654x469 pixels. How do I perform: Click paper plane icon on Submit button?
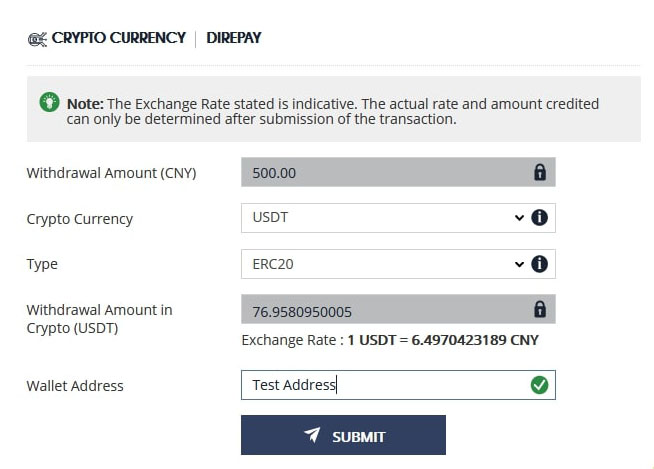point(313,436)
